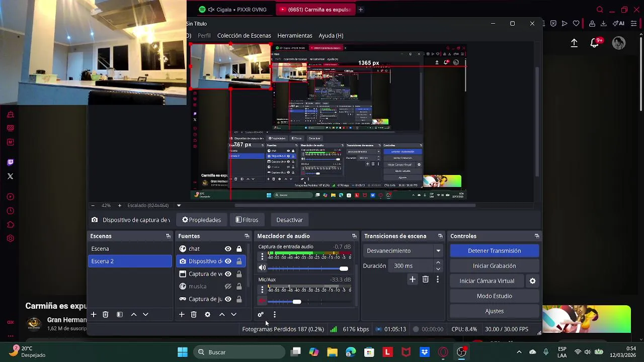Pop out the Fuentes dock panel

(x=247, y=236)
